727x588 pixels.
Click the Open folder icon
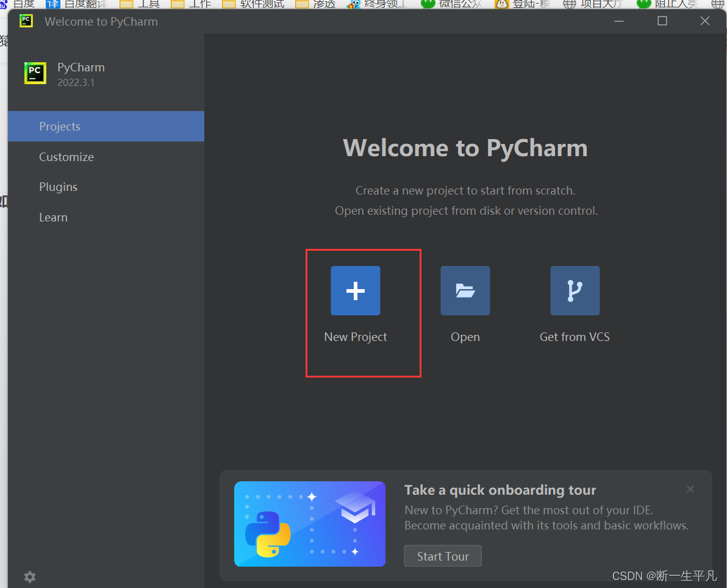click(465, 291)
